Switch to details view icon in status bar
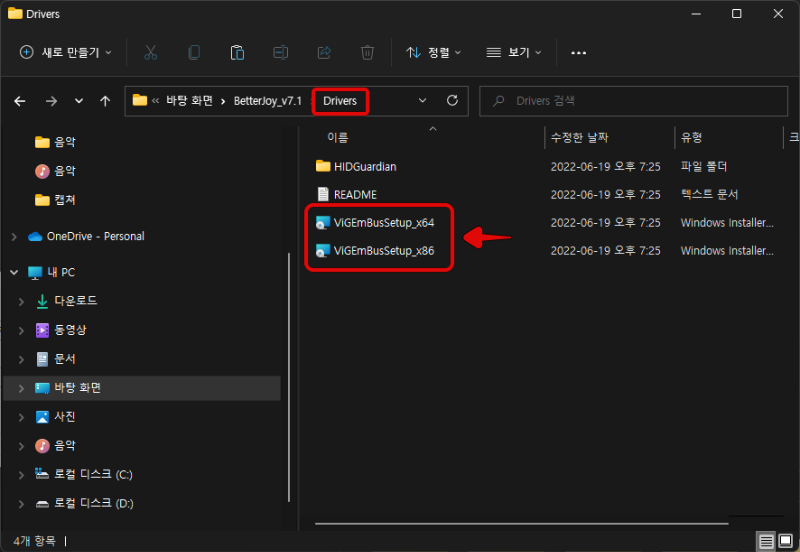800x552 pixels. (x=766, y=541)
